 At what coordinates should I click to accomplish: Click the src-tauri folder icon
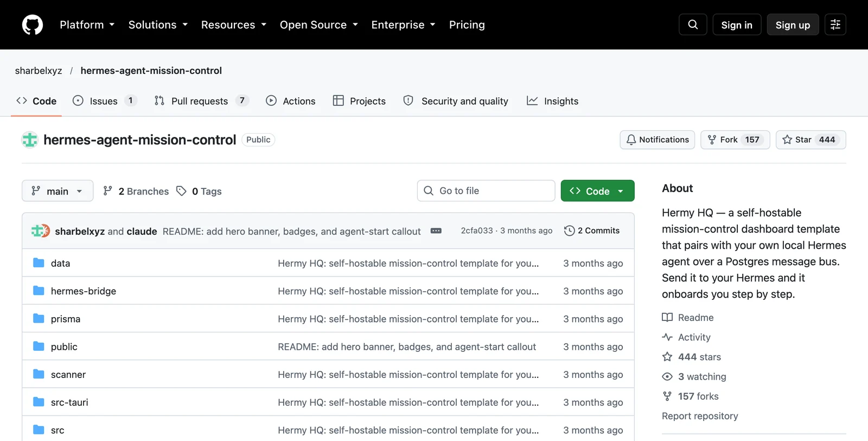(39, 402)
